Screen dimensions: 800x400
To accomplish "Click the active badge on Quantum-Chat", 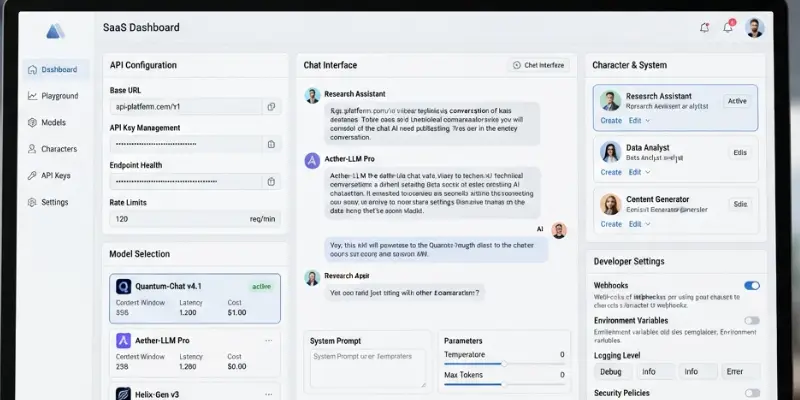I will click(x=262, y=287).
